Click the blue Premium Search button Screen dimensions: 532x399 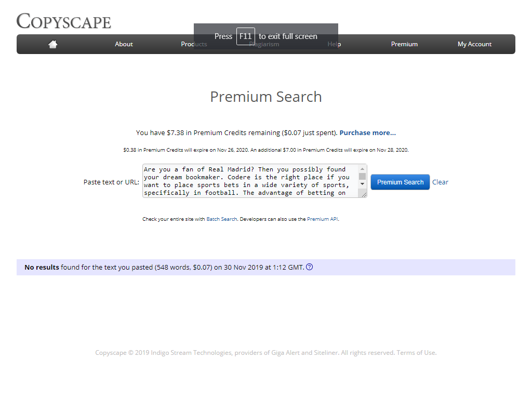point(401,182)
